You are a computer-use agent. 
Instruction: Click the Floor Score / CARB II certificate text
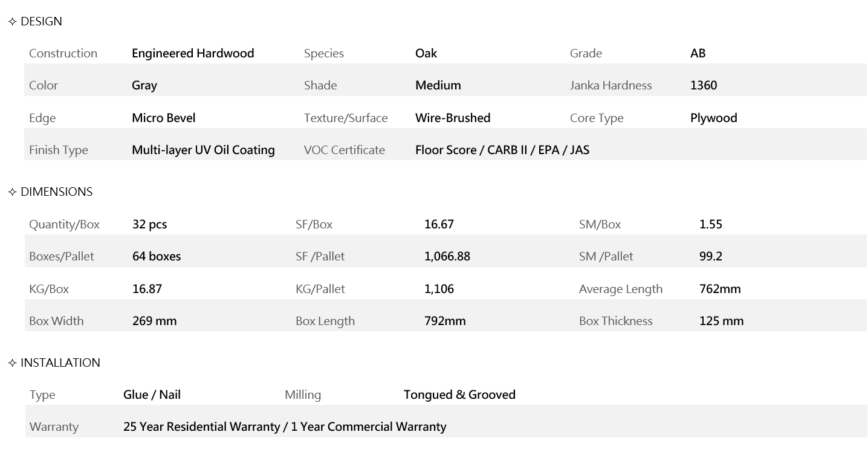point(502,150)
